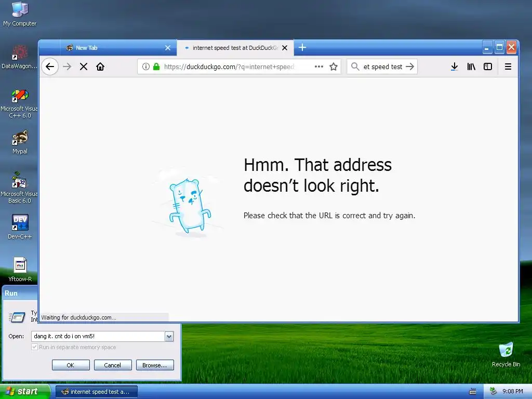Expand the Open dropdown in Run dialog
Image resolution: width=532 pixels, height=399 pixels.
[x=169, y=336]
